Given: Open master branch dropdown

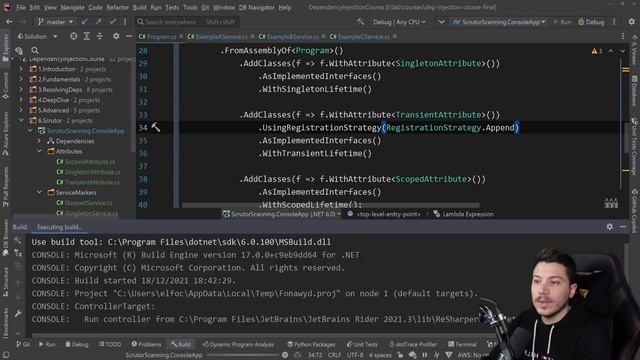Looking at the screenshot, I should (55, 22).
